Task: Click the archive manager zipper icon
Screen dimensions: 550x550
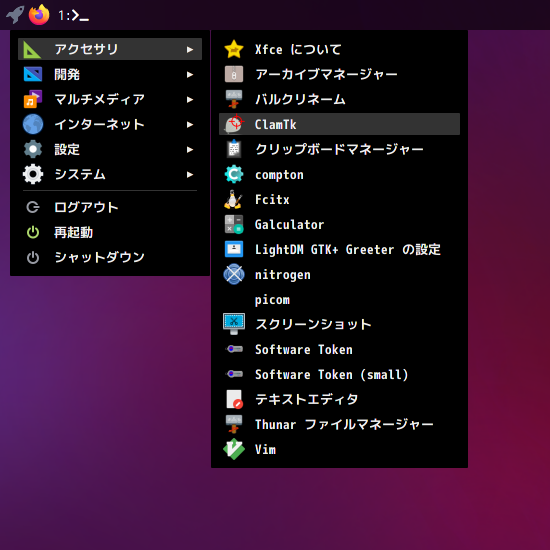Action: click(234, 74)
